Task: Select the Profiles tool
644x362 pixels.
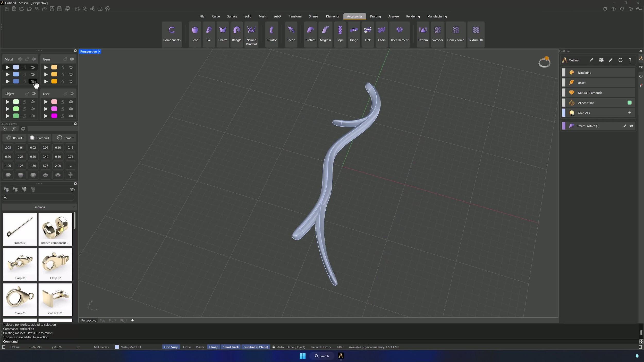Action: coord(310,34)
